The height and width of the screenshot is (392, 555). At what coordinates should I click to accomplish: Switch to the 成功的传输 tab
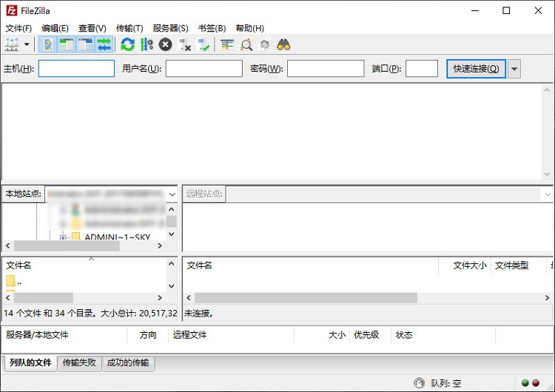pos(128,362)
